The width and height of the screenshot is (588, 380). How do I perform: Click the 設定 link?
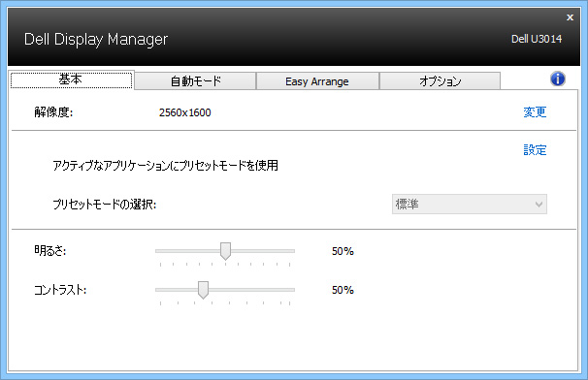(x=535, y=150)
